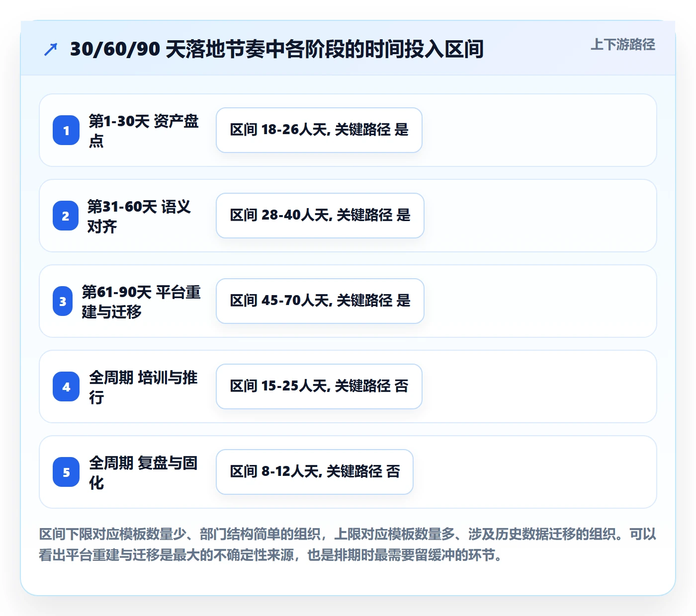Click the 第31-60天 语义对齐 label
Image resolution: width=696 pixels, height=616 pixels.
click(139, 216)
